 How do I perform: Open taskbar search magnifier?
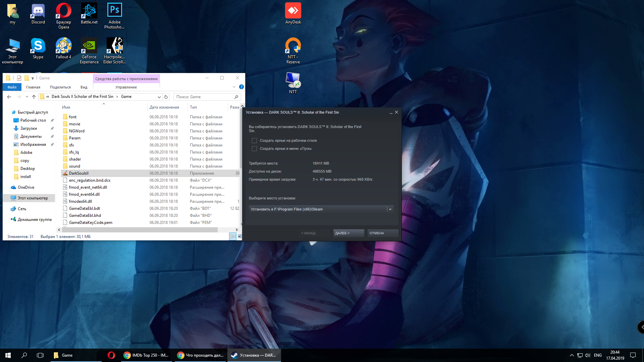24,355
